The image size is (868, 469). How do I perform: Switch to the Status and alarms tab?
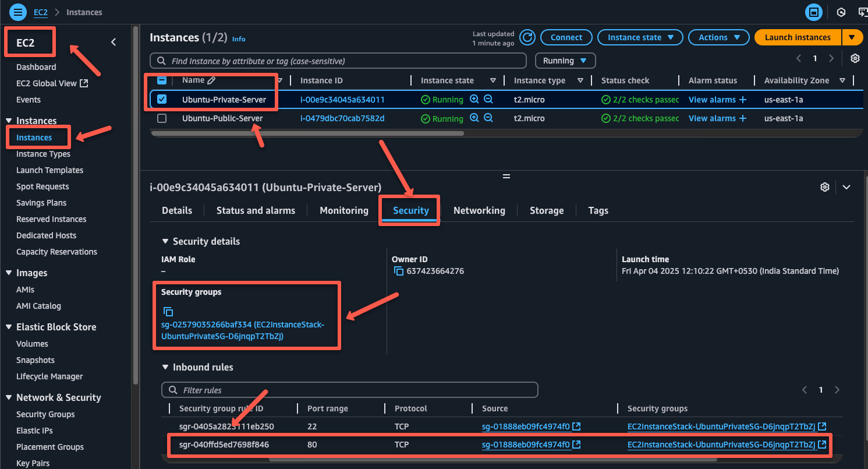pyautogui.click(x=256, y=210)
